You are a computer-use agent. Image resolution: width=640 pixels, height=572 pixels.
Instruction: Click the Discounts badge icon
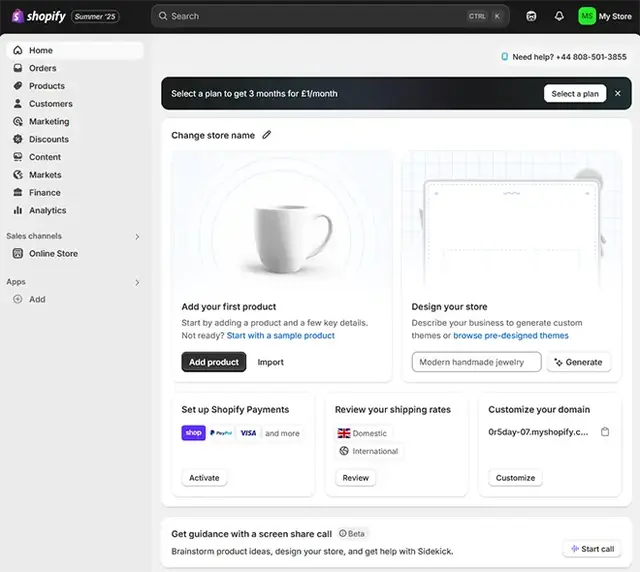tap(18, 139)
